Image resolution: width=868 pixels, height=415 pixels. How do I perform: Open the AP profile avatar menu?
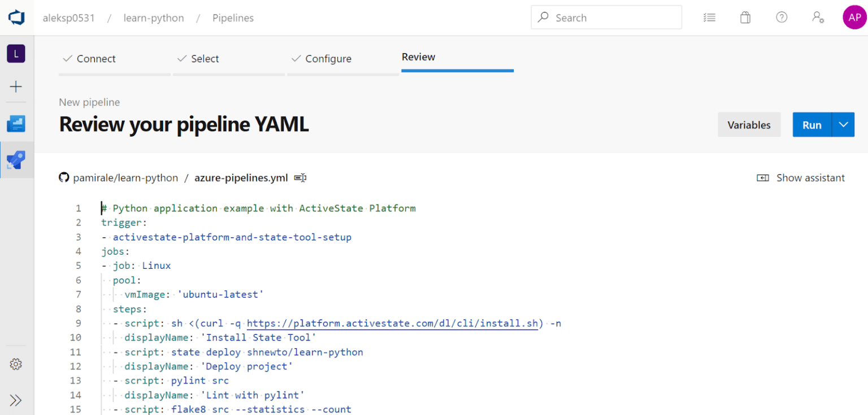[x=854, y=17]
